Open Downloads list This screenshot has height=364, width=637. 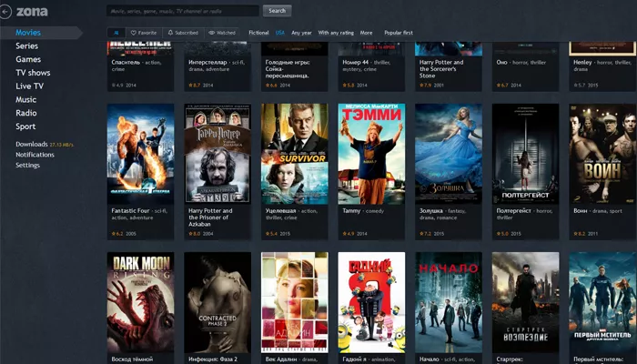(x=32, y=144)
